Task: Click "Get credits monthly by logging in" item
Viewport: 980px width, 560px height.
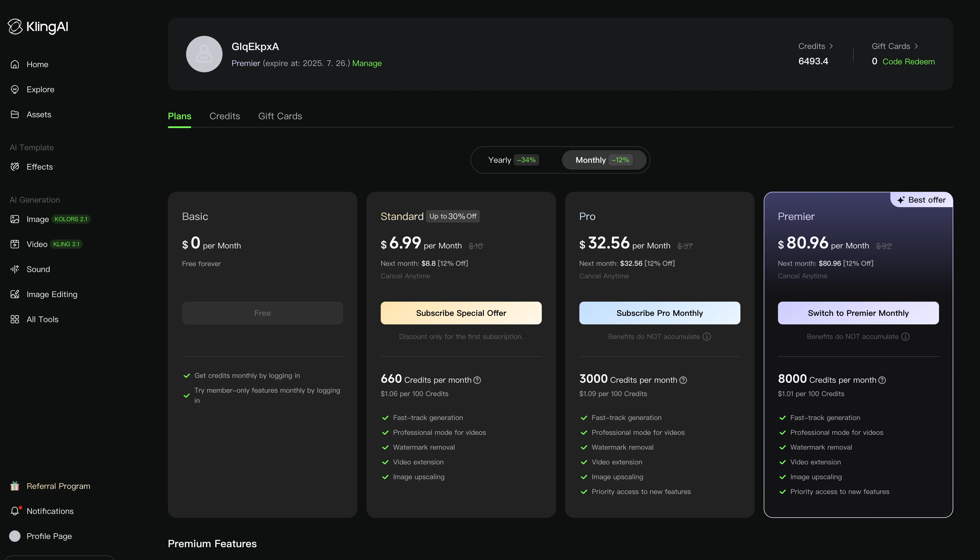Action: click(x=247, y=375)
